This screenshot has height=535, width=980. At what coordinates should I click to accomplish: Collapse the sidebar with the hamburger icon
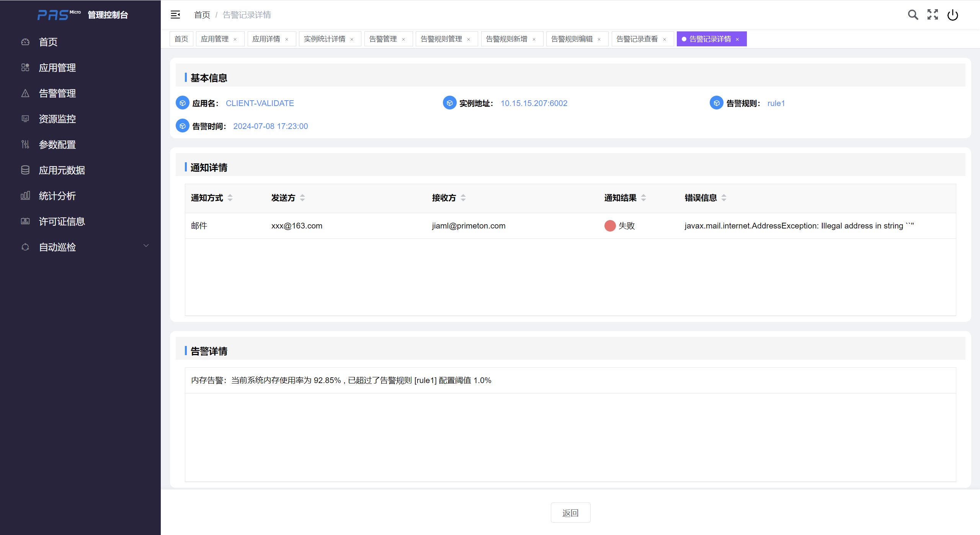[175, 15]
